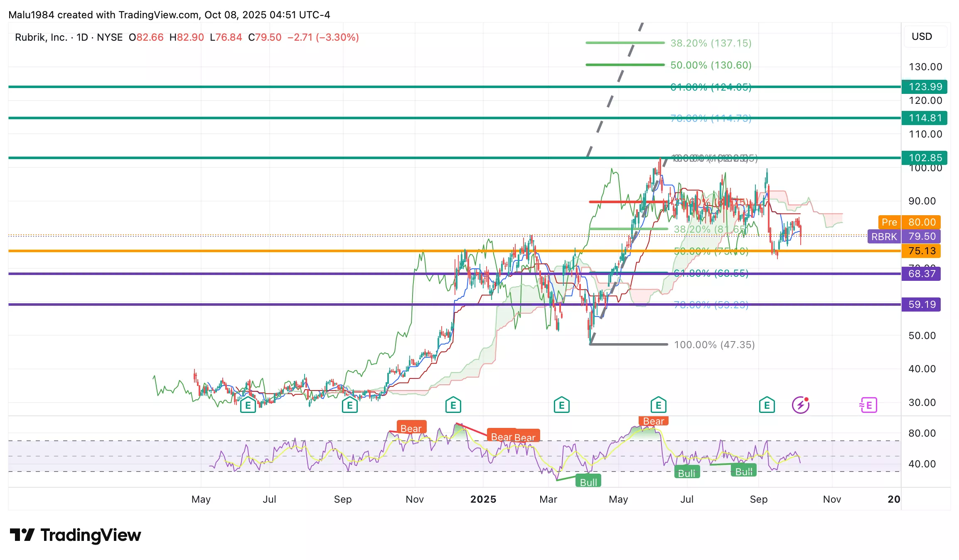The width and height of the screenshot is (959, 560).
Task: Click the 100.00% (47.35) Fibonacci label
Action: click(x=714, y=345)
